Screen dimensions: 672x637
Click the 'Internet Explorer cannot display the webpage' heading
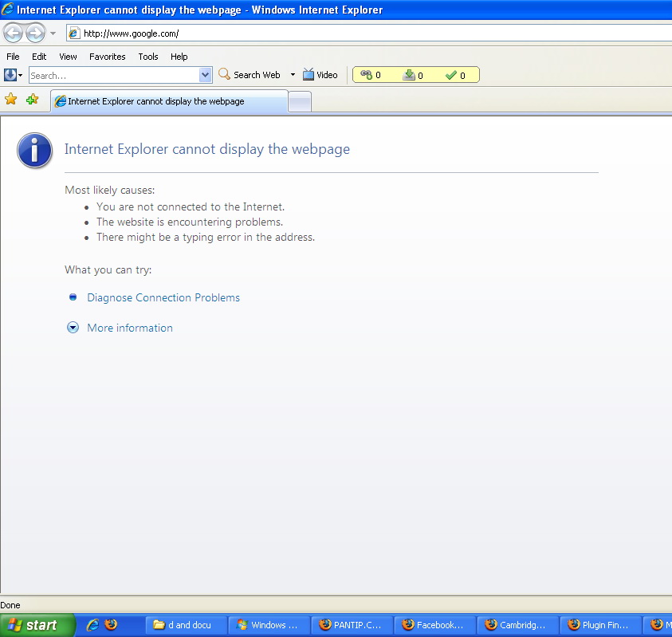(x=207, y=149)
